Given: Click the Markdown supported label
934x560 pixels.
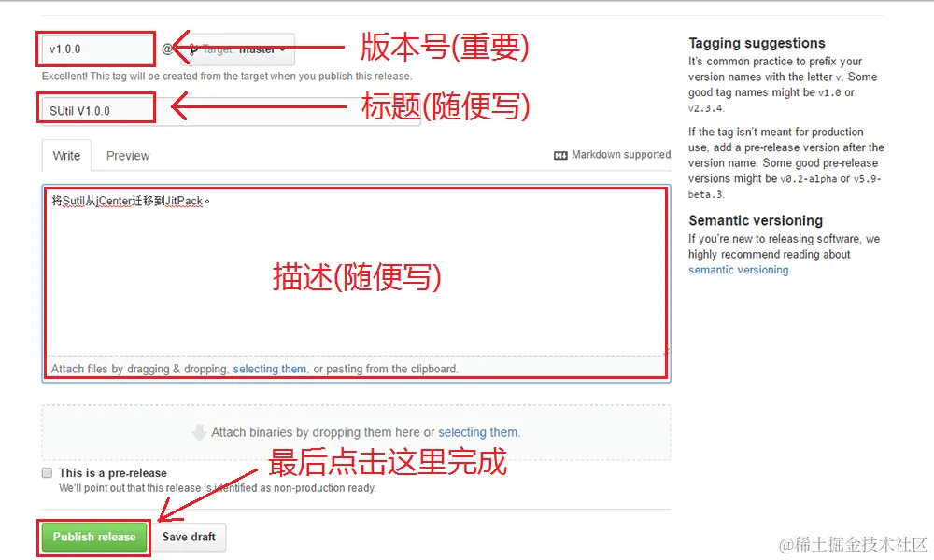Looking at the screenshot, I should tap(621, 155).
